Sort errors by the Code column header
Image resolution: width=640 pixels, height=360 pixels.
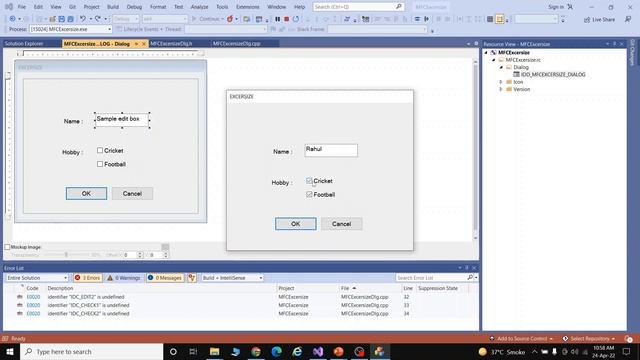[33, 289]
